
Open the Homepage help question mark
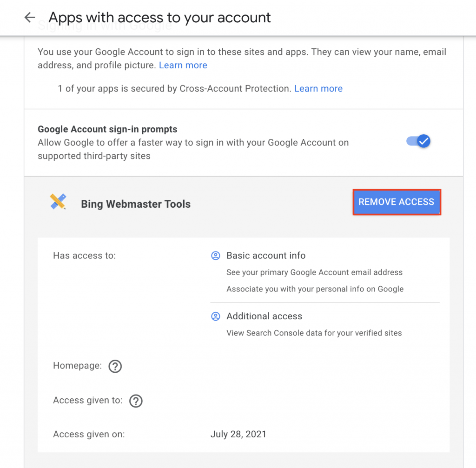click(115, 366)
